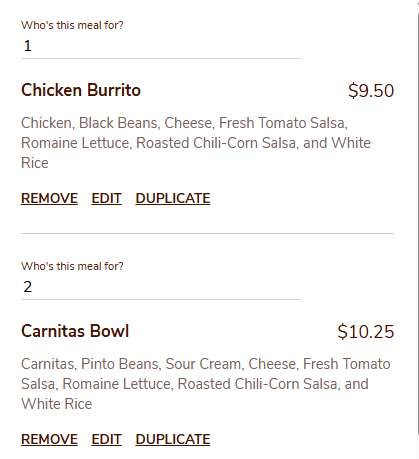Edit the Carnitas Bowl meal
419x459 pixels.
tap(107, 439)
